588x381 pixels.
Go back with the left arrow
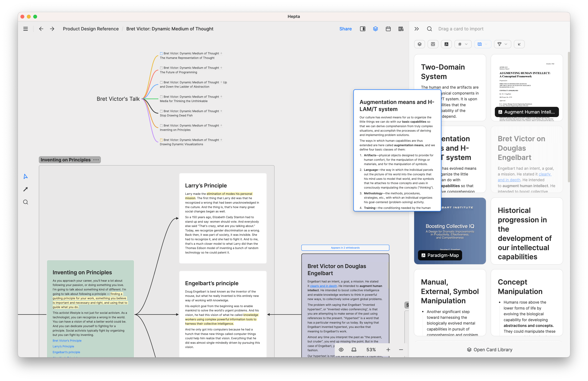(41, 29)
